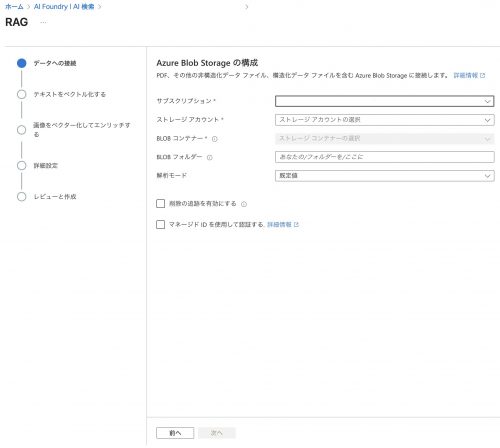Screen dimensions: 500x448
Task: Click the BLOB フォルダー input field
Action: click(x=384, y=157)
